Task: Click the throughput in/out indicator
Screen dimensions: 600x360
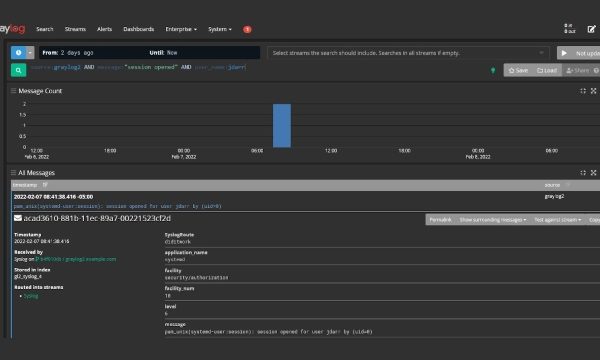Action: tap(570, 29)
